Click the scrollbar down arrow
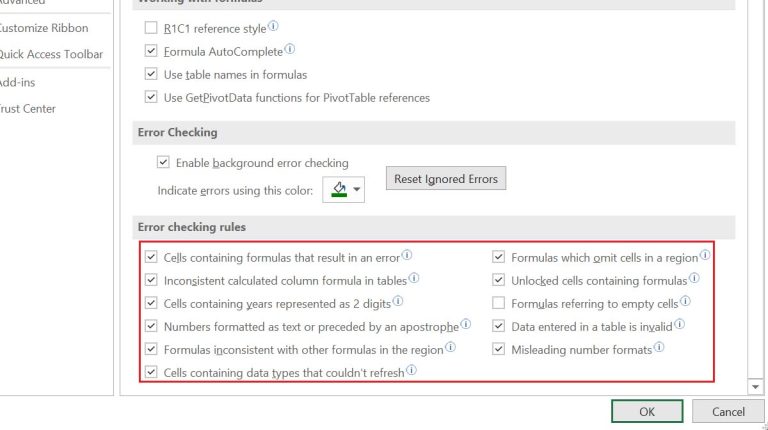The height and width of the screenshot is (430, 768). click(755, 387)
